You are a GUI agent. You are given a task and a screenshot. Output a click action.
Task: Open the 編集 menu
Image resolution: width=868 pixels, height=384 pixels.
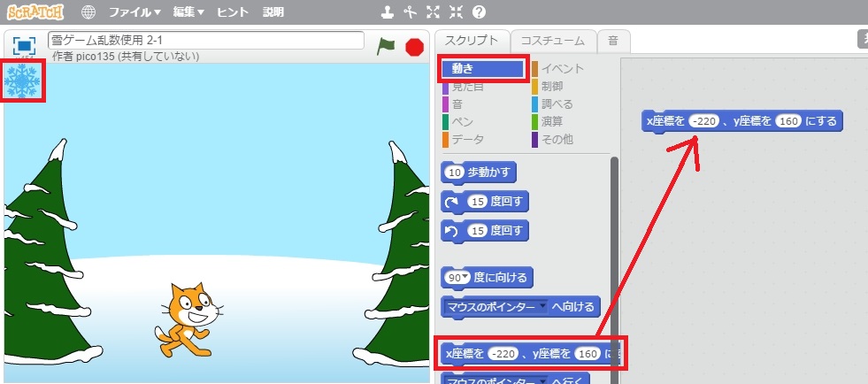click(188, 12)
